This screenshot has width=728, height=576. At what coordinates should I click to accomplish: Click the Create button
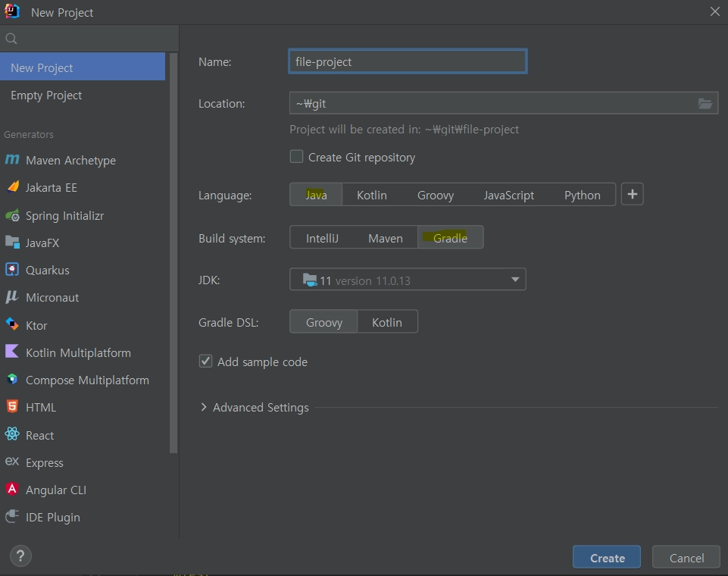pyautogui.click(x=607, y=558)
